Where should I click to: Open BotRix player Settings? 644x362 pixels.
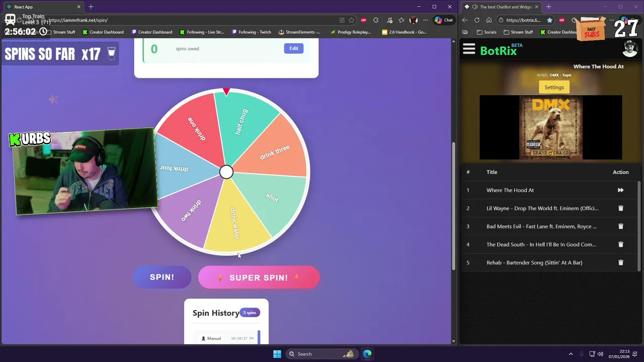point(554,87)
